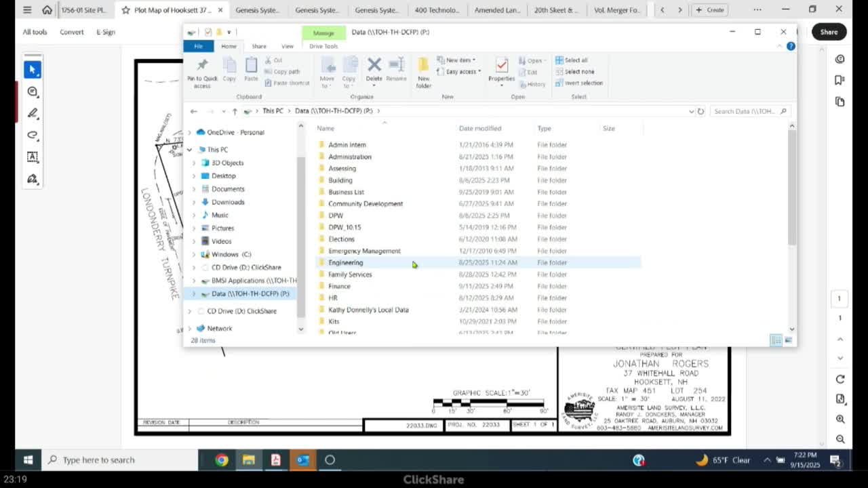Expand the Documents tree node
This screenshot has width=868, height=488.
194,189
